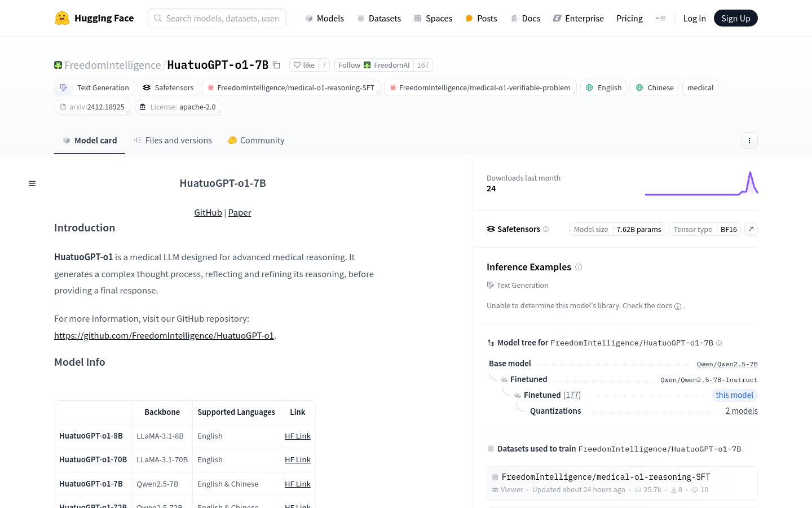
Task: Click the FreedomIntelligence organization name link
Action: tap(113, 65)
